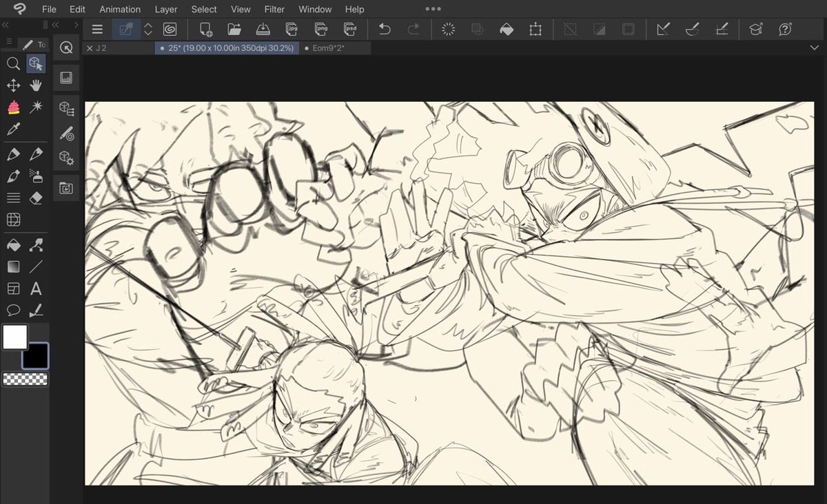Viewport: 827px width, 504px height.
Task: Select the Eraser tool
Action: (36, 198)
